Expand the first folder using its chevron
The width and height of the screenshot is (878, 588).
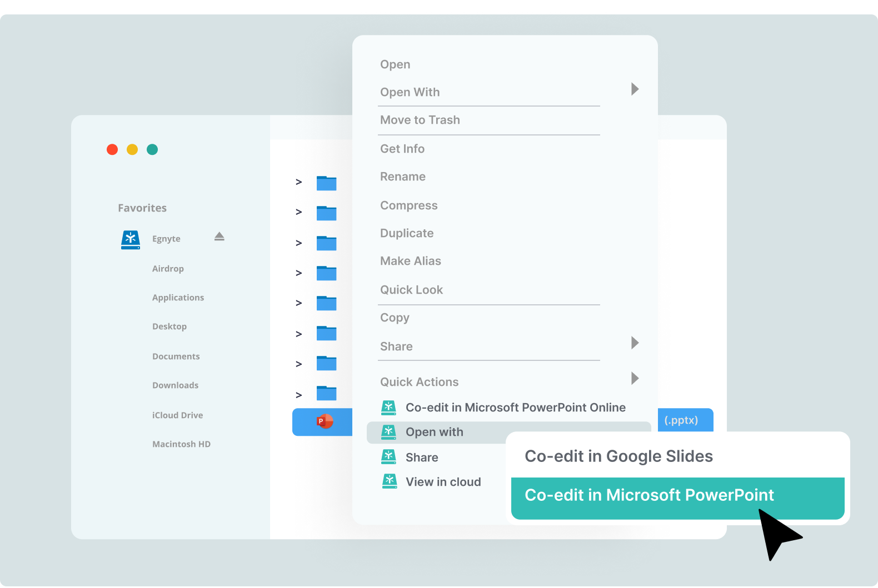(x=299, y=182)
